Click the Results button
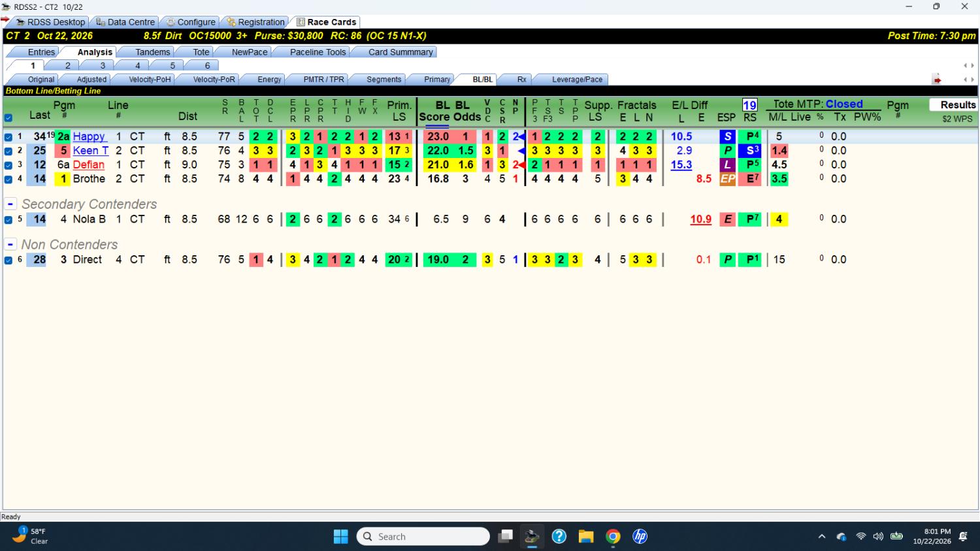980x551 pixels. [953, 105]
